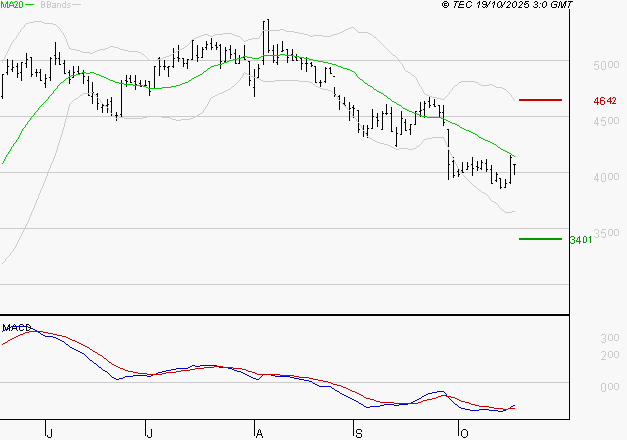Image resolution: width=627 pixels, height=440 pixels.
Task: Click the MA20 legend label
Action: point(12,5)
